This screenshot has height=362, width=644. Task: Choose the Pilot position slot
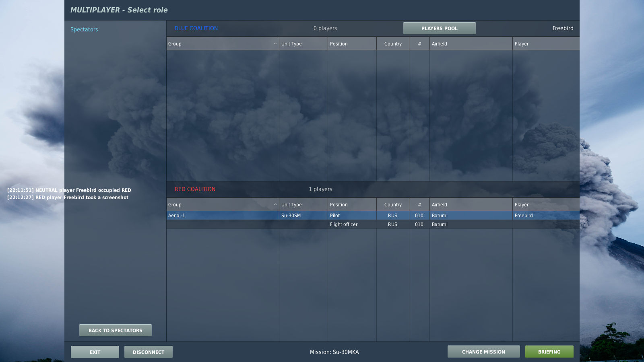point(352,216)
